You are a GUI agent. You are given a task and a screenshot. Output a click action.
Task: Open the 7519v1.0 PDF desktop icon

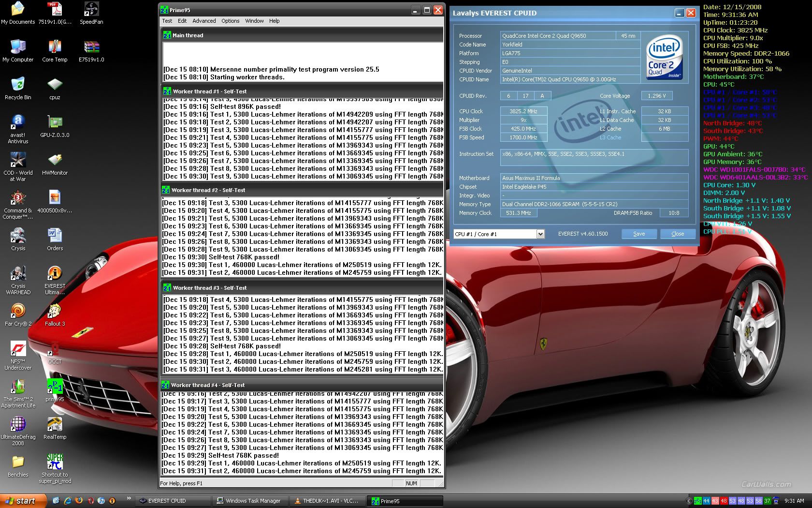[55, 13]
